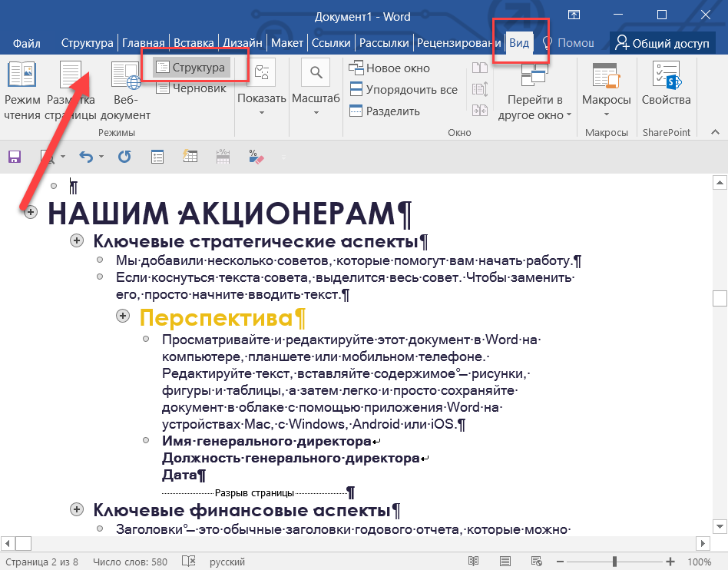Click horizontal scrollbar left arrow
This screenshot has width=728, height=570.
pyautogui.click(x=8, y=543)
